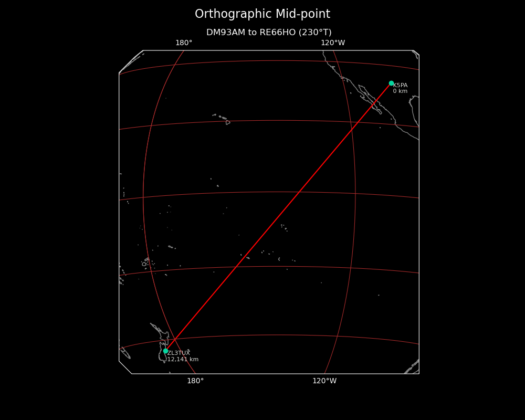
Task: Click the beveled top-right map frame corner
Action: (416, 52)
